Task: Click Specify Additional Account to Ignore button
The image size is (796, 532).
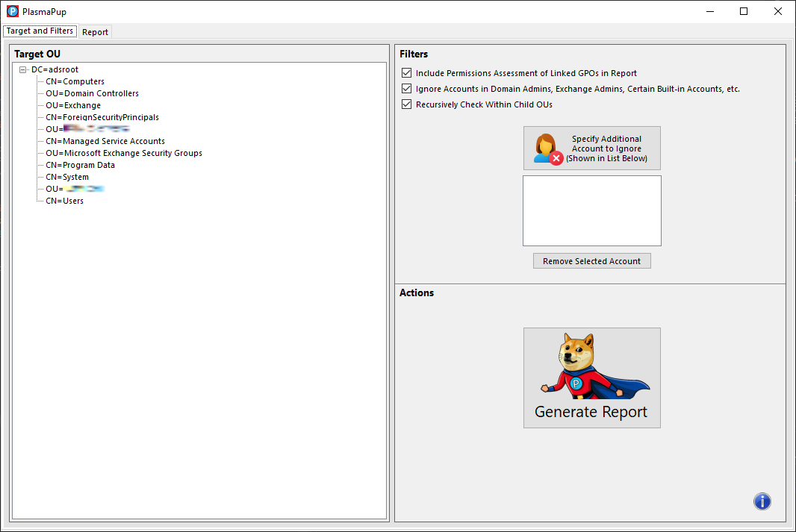Action: click(x=592, y=148)
